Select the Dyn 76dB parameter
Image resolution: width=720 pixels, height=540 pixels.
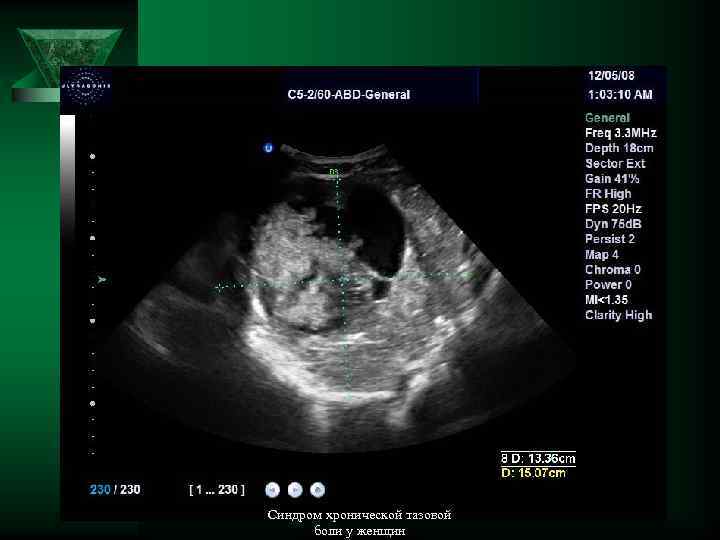point(613,224)
